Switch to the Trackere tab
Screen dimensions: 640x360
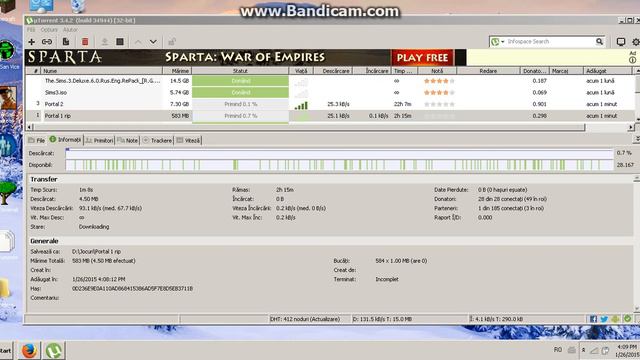click(157, 140)
